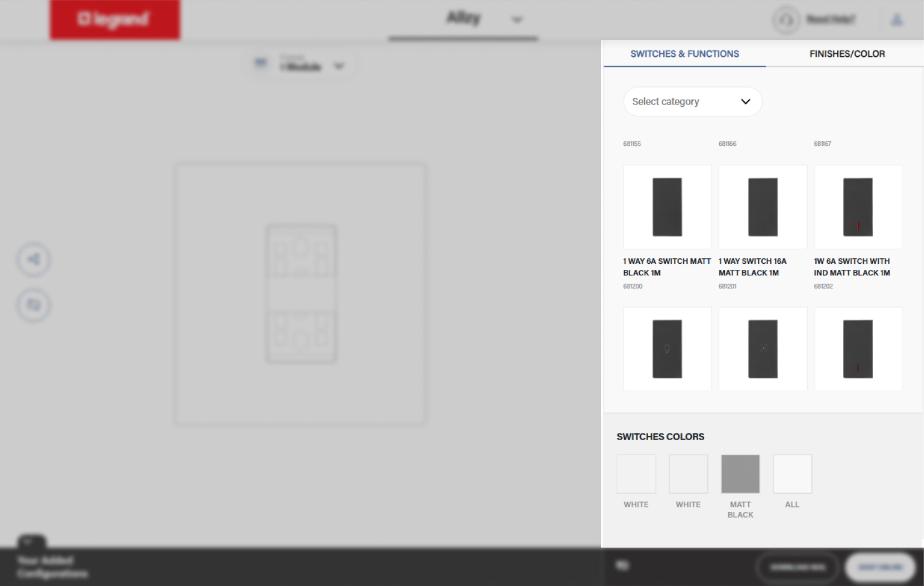
Task: Choose 1 Way Switch 16A Matt Black
Action: pos(762,207)
